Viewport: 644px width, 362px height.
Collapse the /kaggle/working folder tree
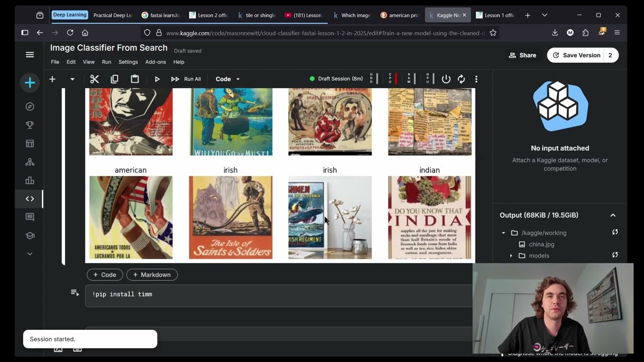[503, 233]
